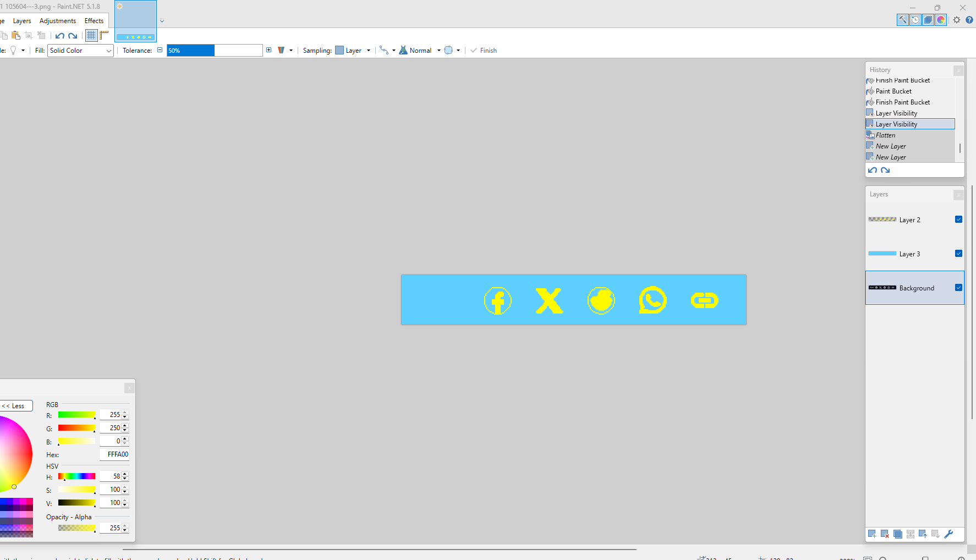
Task: Open the Effects menu
Action: [94, 21]
